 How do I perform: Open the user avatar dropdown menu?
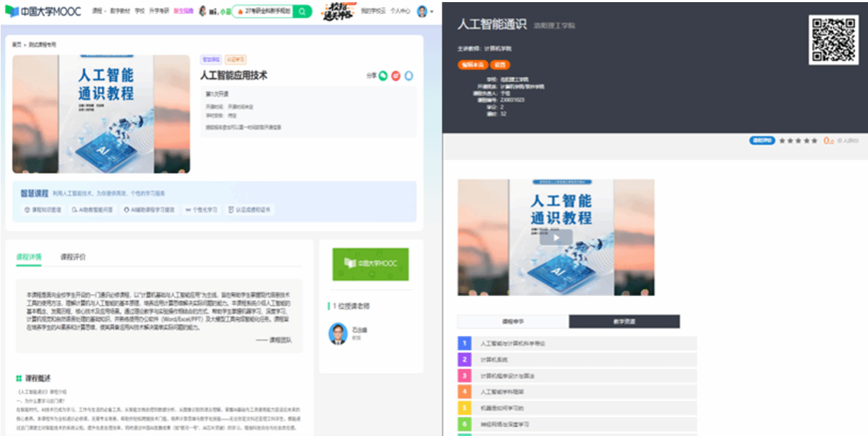[x=423, y=12]
